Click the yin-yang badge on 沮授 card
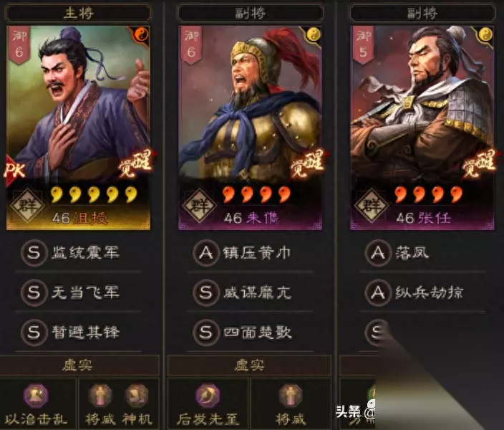504x430 pixels. [x=140, y=34]
